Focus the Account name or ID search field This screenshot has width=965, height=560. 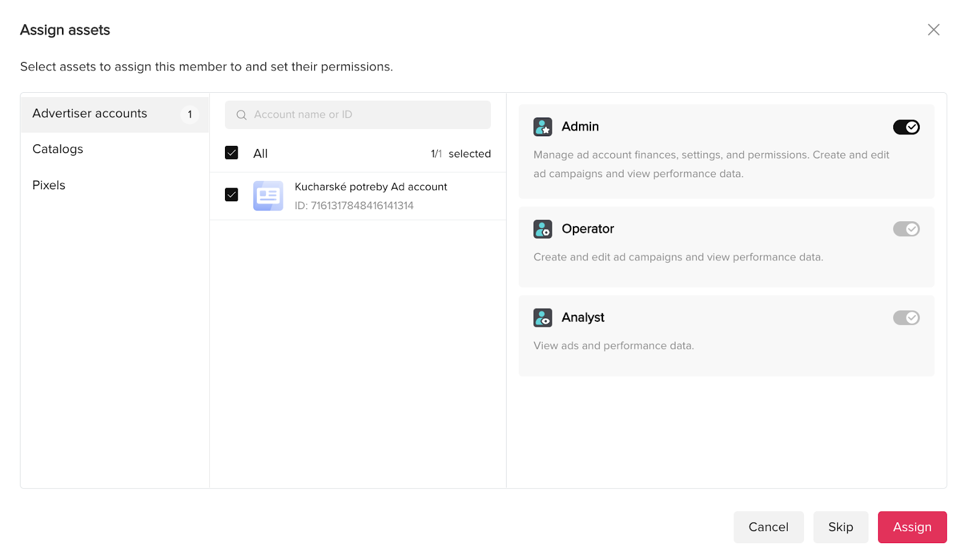click(358, 115)
